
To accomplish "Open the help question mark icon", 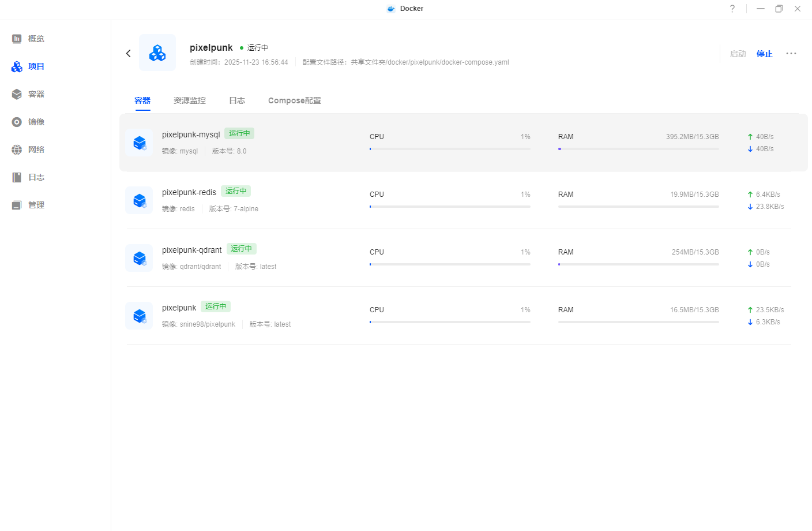I will tap(732, 9).
